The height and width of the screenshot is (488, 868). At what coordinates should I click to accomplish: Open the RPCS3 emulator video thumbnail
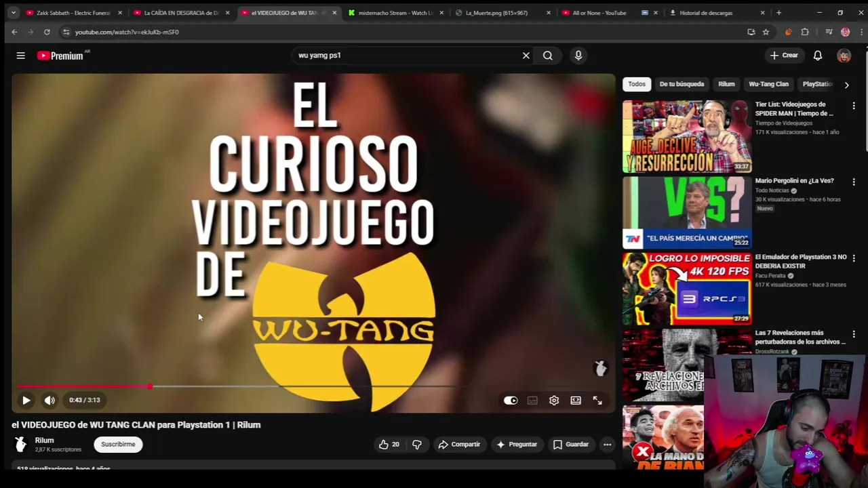click(x=687, y=289)
